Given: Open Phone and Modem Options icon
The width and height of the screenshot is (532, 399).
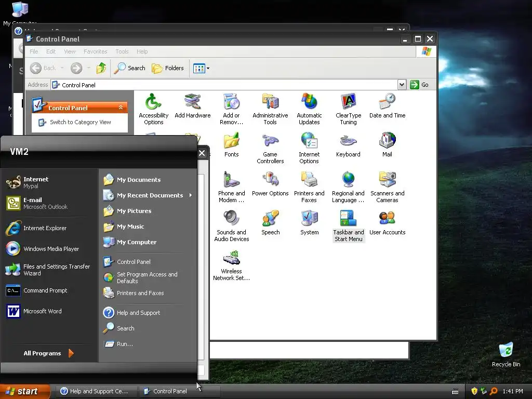Looking at the screenshot, I should (x=231, y=187).
